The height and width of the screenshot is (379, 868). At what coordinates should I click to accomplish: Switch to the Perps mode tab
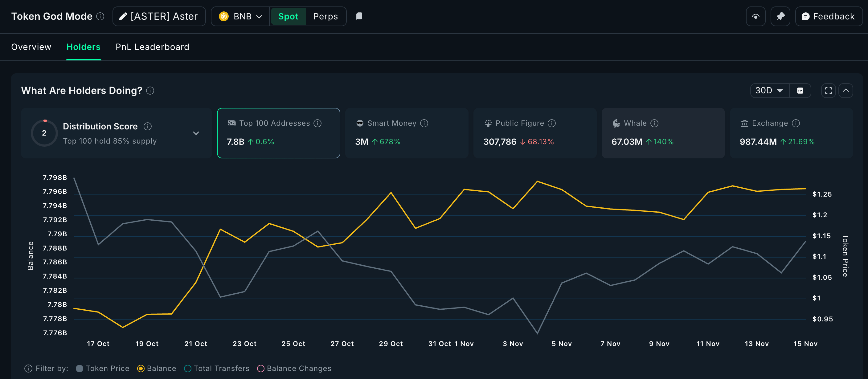tap(325, 16)
